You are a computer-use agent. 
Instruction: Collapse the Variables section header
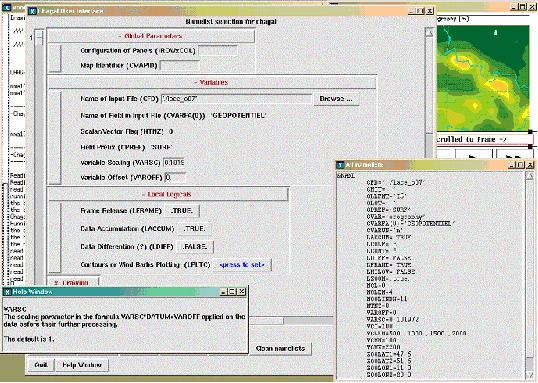click(x=212, y=82)
